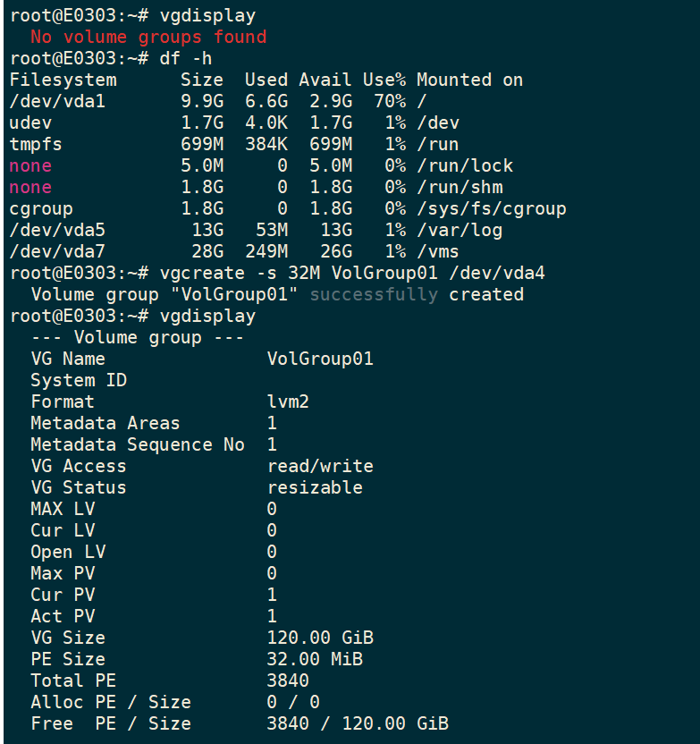Click the read/write VG Access value
The width and height of the screenshot is (700, 744).
coord(320,466)
